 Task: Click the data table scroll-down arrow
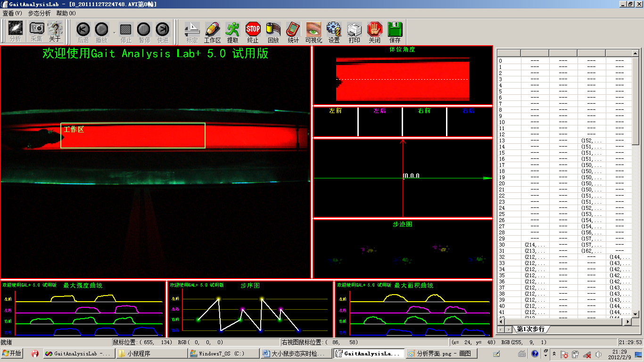(x=636, y=314)
